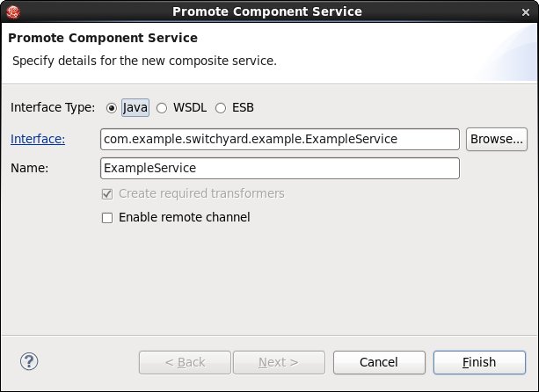Select the Java interface type radio button
The width and height of the screenshot is (539, 392).
112,108
